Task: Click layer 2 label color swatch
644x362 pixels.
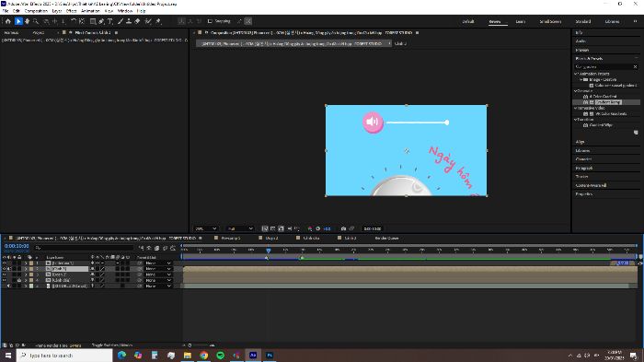Action: [x=31, y=269]
